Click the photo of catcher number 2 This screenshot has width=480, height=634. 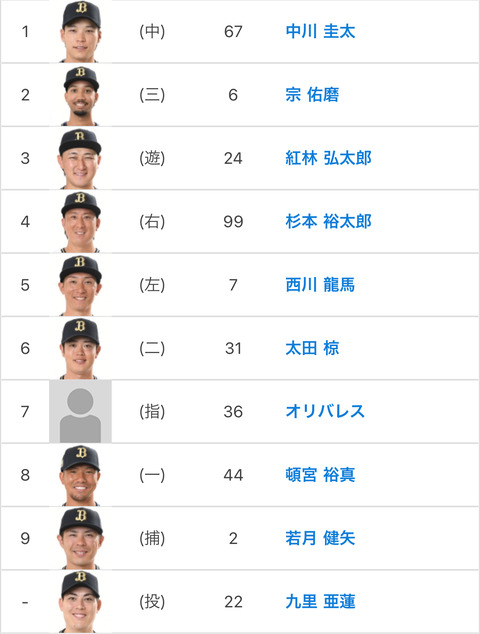[x=80, y=538]
